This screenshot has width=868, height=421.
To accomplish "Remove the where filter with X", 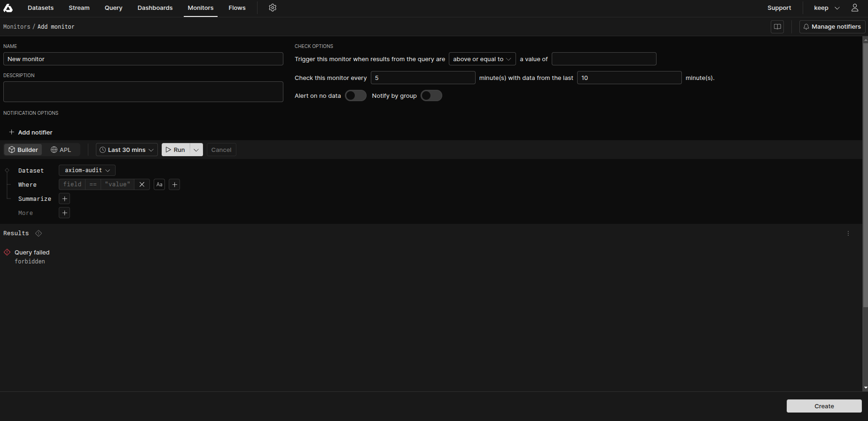I will [x=142, y=184].
